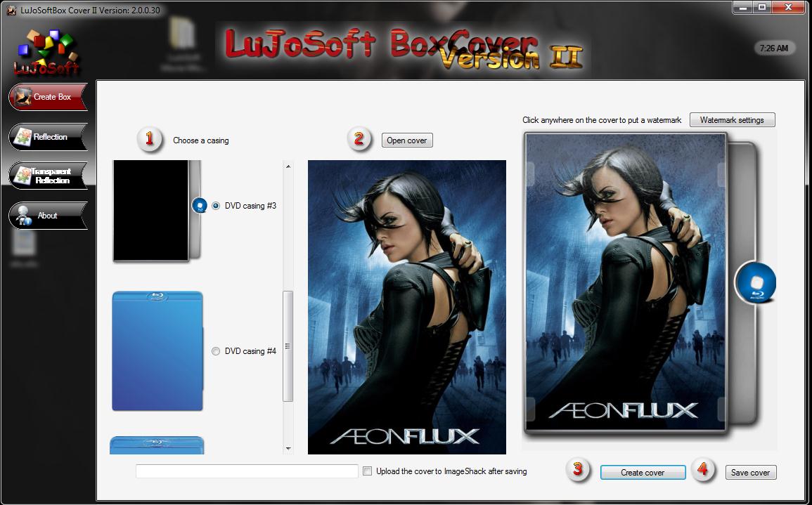Enable upload to ImageShack after saving
812x505 pixels.
tap(367, 471)
